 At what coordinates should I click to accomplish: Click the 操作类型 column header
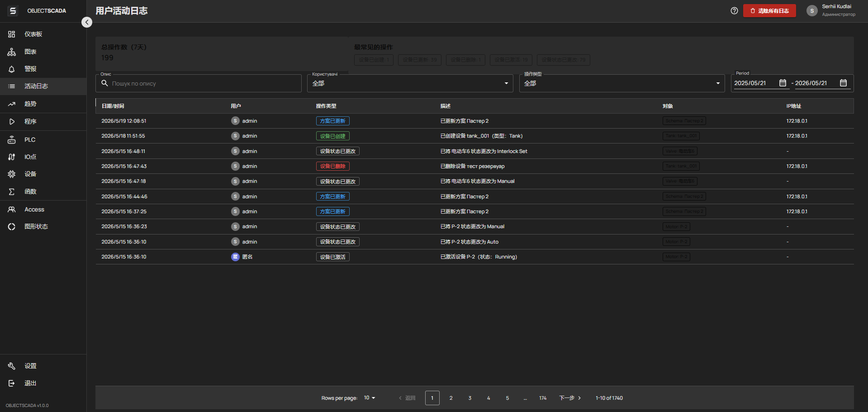(326, 106)
